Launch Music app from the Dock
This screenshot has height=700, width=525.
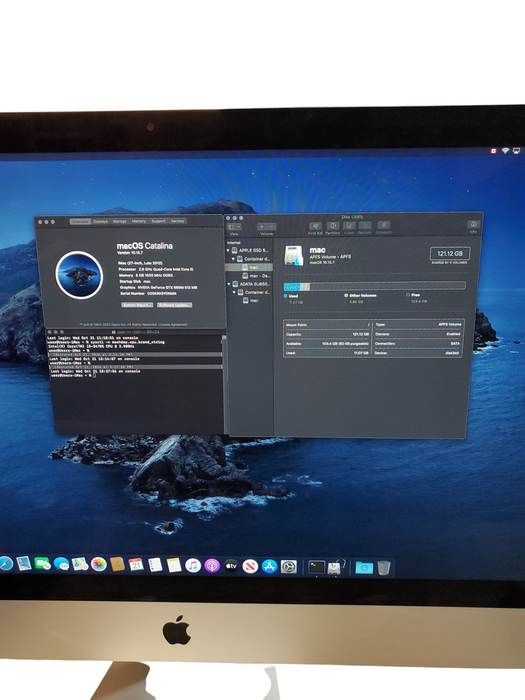(193, 566)
